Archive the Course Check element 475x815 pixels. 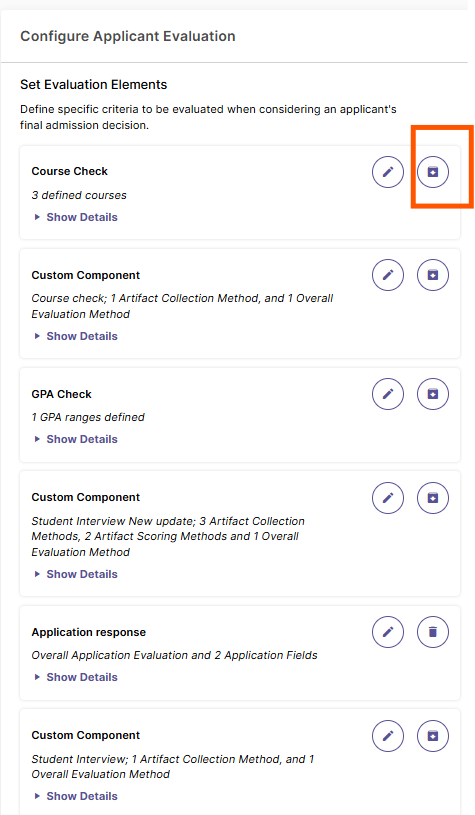click(433, 172)
